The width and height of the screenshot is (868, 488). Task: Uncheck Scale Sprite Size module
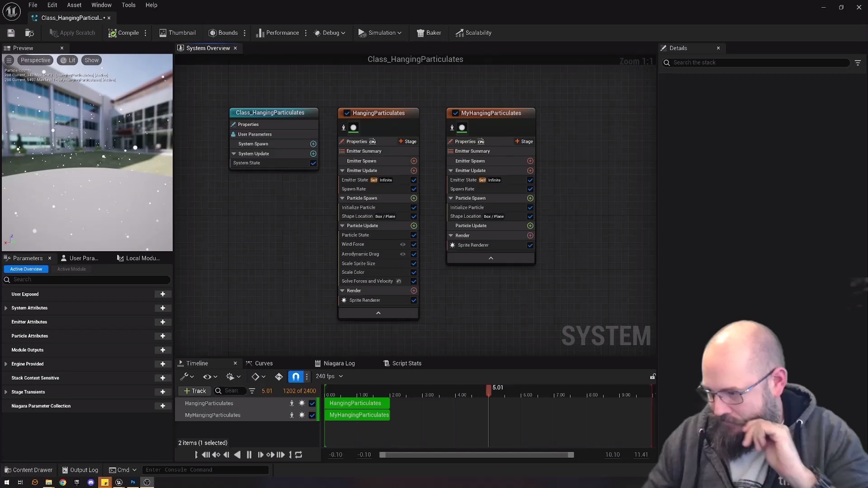click(x=414, y=263)
